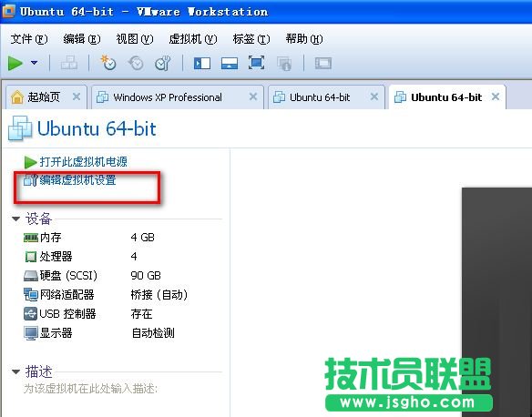The image size is (532, 417).
Task: Open the power options dropdown arrow
Action: tap(34, 63)
